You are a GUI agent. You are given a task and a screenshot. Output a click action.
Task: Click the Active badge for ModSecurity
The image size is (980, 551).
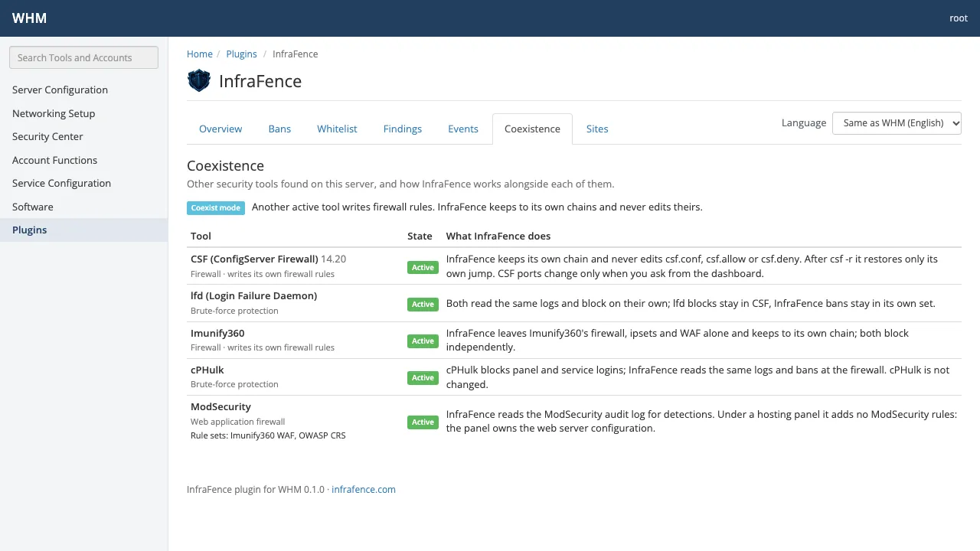click(x=423, y=422)
